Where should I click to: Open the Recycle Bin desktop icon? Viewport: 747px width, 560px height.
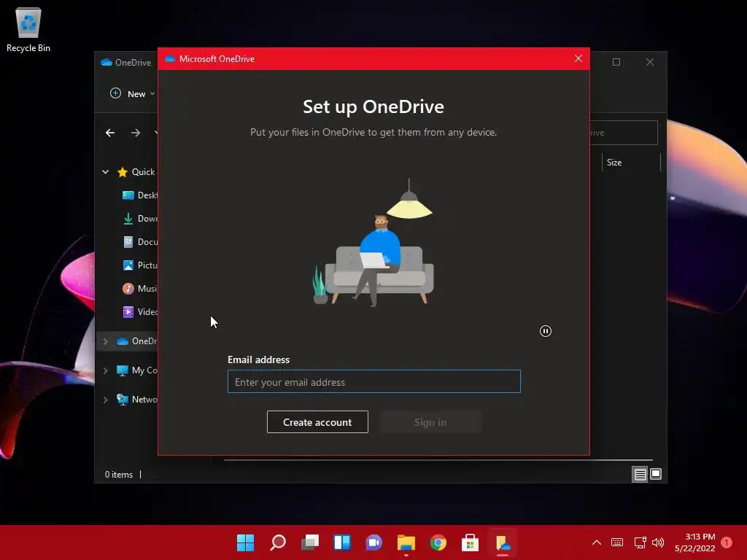pos(28,29)
